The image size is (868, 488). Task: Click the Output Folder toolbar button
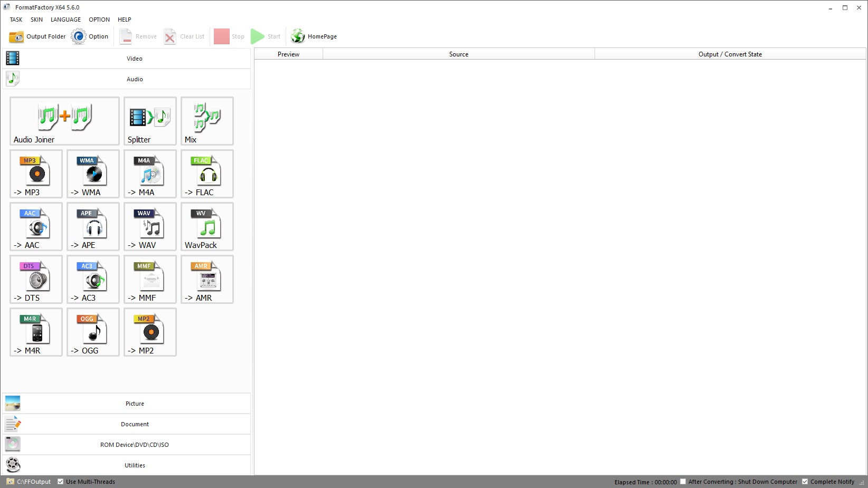[37, 36]
